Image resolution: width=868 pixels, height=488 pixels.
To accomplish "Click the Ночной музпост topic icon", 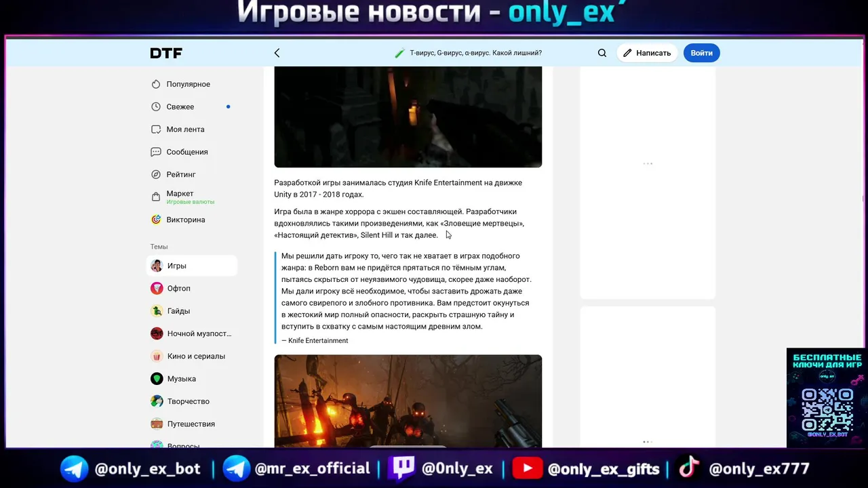I will click(157, 333).
